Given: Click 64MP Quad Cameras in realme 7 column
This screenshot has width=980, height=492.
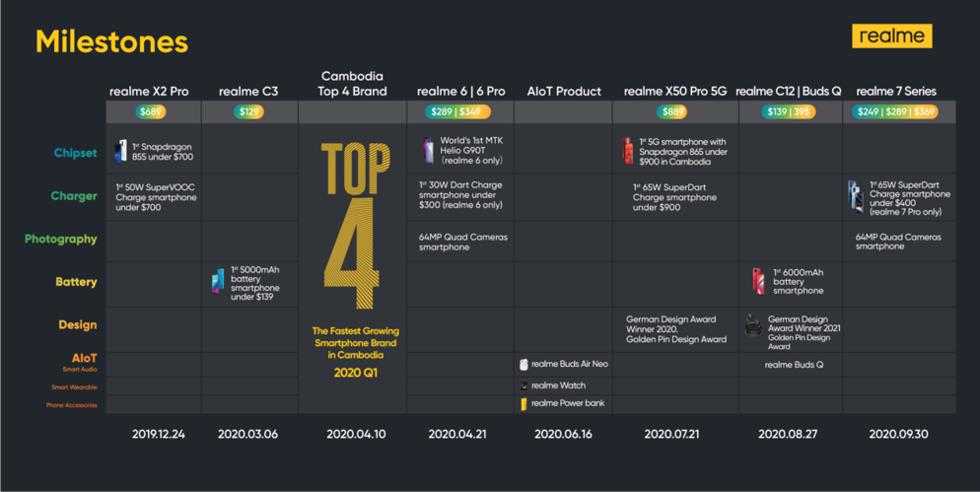Looking at the screenshot, I should (x=898, y=242).
